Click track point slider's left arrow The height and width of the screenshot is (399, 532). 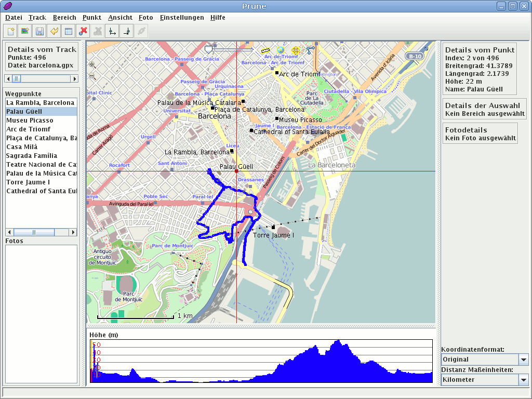pos(8,79)
